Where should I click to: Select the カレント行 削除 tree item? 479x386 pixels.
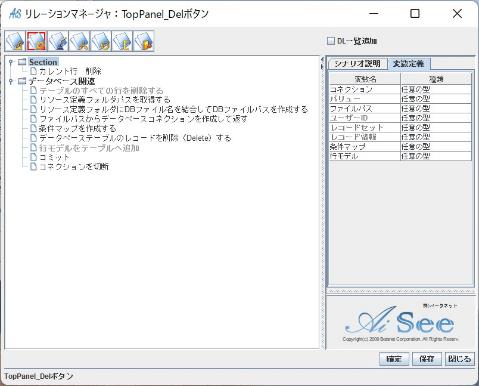coord(70,71)
